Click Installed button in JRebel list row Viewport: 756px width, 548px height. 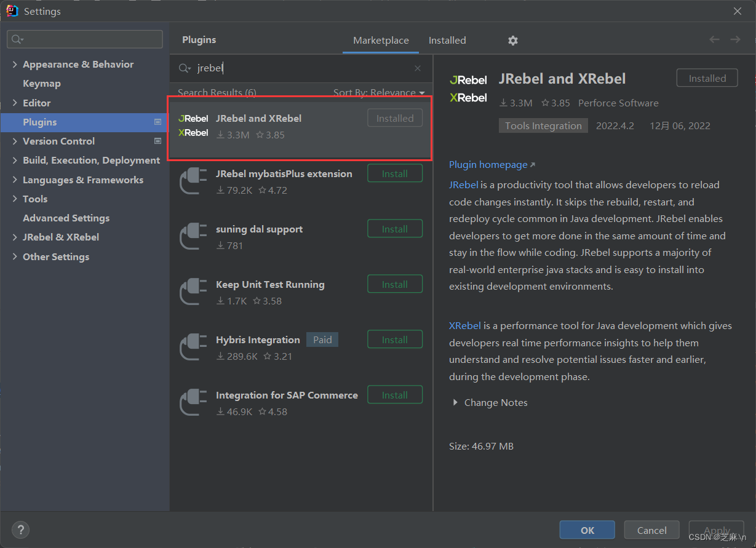pyautogui.click(x=395, y=118)
